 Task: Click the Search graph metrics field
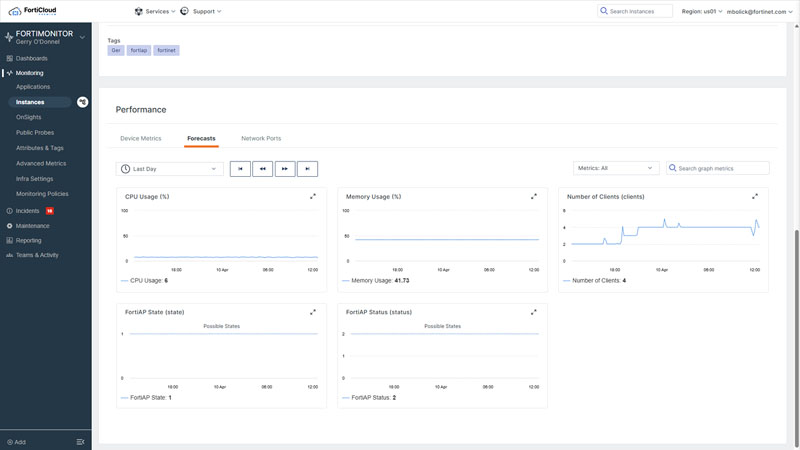(x=722, y=168)
